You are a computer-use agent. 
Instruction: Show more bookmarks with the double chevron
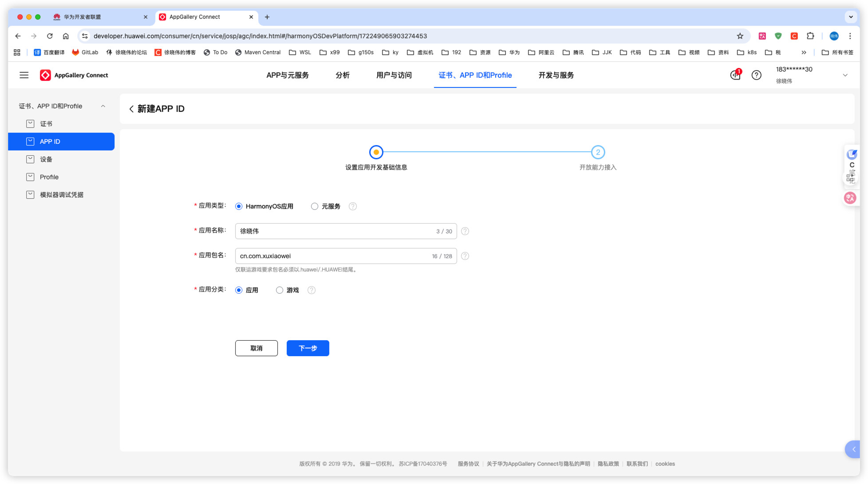[804, 52]
